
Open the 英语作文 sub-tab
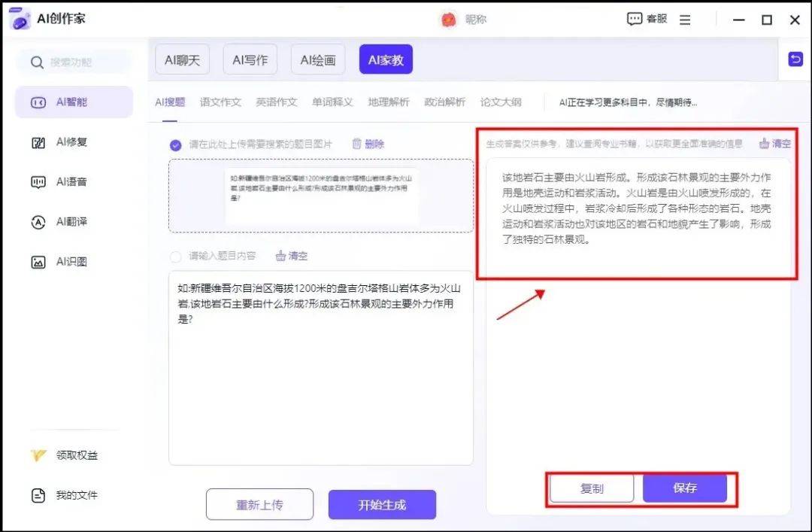(277, 102)
